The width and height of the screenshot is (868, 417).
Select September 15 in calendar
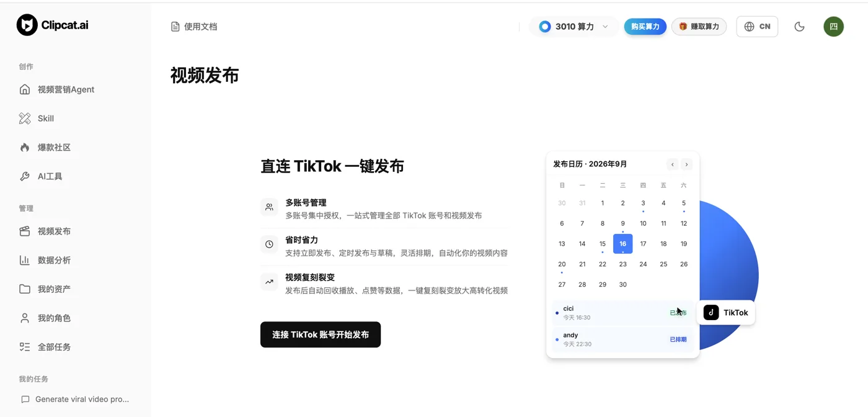pos(603,244)
